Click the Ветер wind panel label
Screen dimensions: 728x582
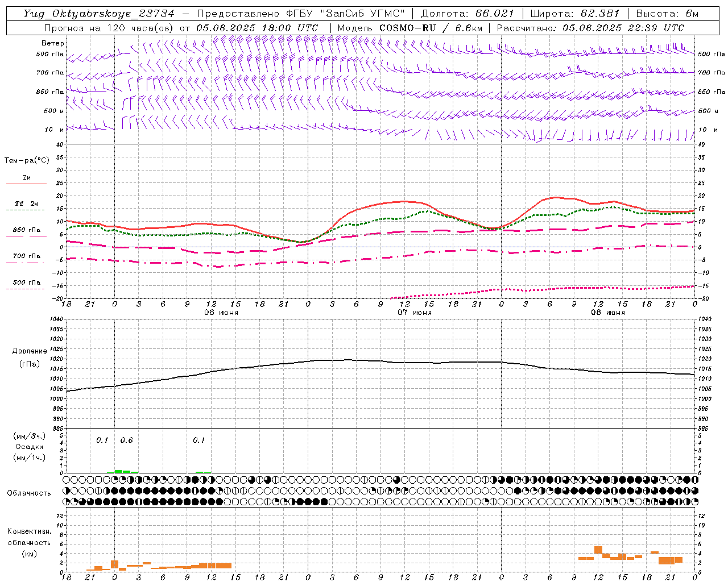click(x=53, y=43)
